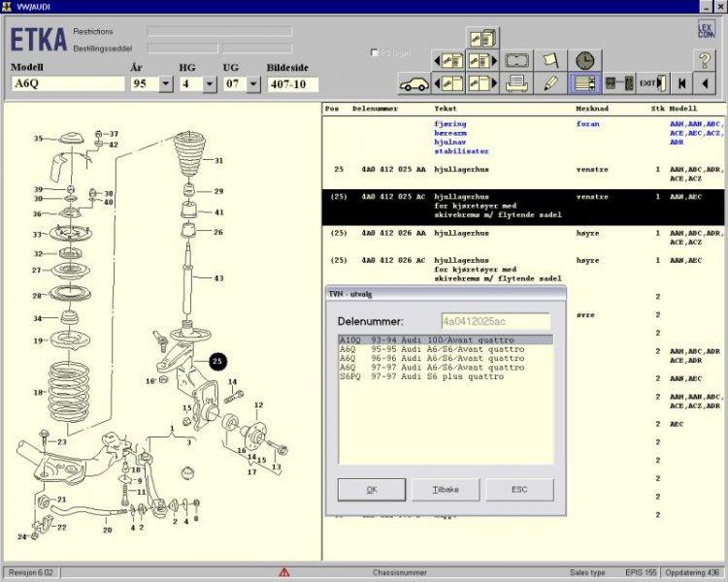Click the car vehicle selection icon
Viewport: 728px width, 582px height.
(x=414, y=83)
